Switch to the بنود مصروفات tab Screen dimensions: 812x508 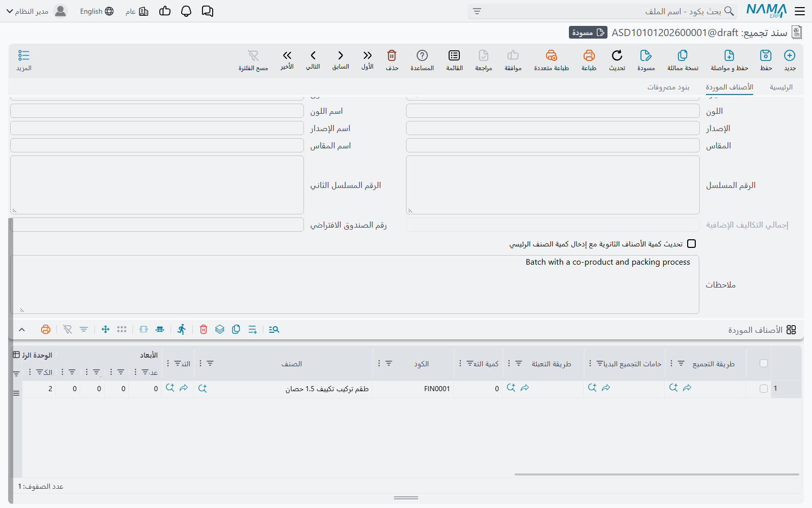(668, 87)
